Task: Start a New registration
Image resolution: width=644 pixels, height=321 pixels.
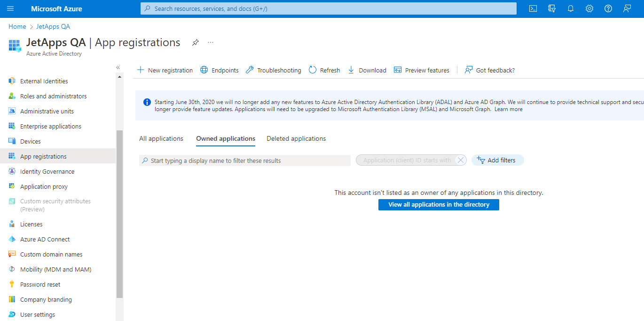Action: point(165,70)
